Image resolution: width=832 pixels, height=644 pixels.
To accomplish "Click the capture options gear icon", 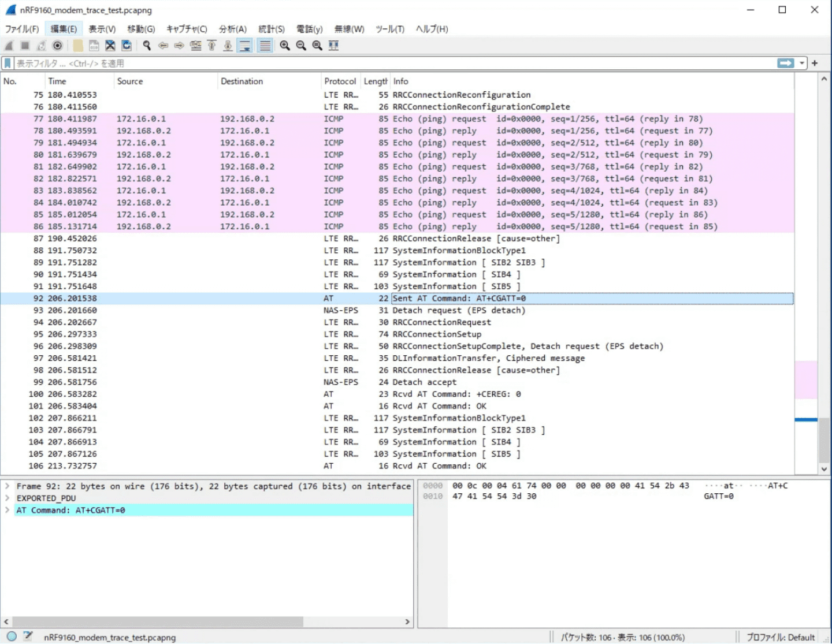I will click(57, 46).
